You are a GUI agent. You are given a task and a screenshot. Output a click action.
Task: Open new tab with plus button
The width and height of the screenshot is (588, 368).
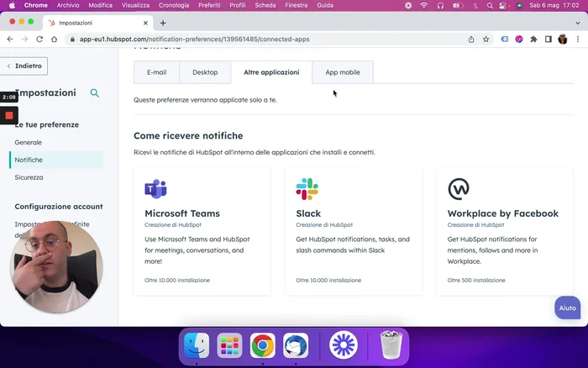coord(163,23)
